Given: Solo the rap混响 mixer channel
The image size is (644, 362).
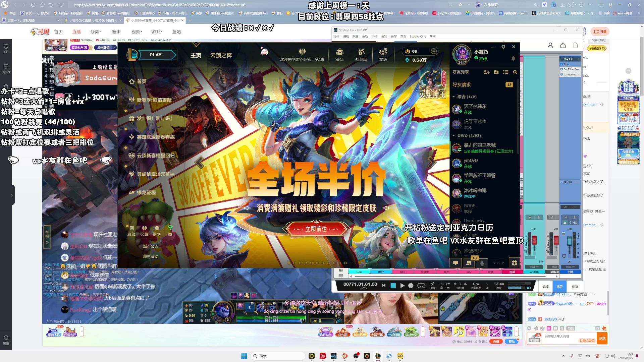Looking at the screenshot, I should (539, 218).
